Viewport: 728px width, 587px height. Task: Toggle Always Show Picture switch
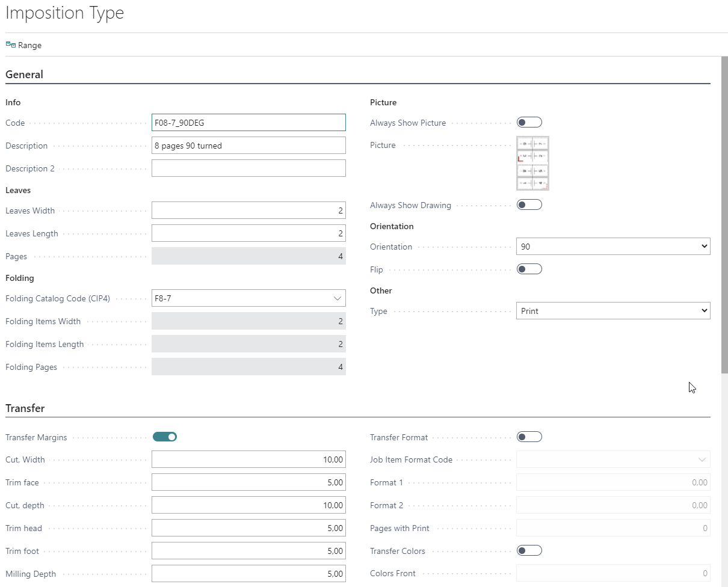point(529,123)
